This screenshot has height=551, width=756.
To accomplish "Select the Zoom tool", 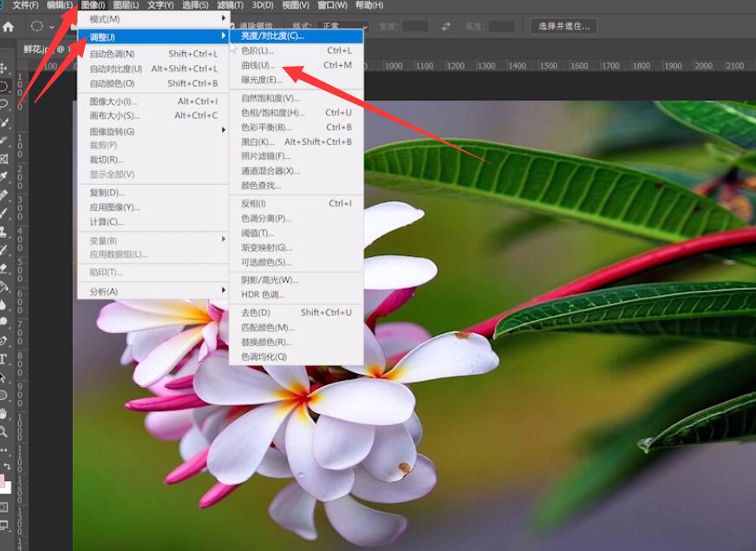I will pyautogui.click(x=3, y=431).
